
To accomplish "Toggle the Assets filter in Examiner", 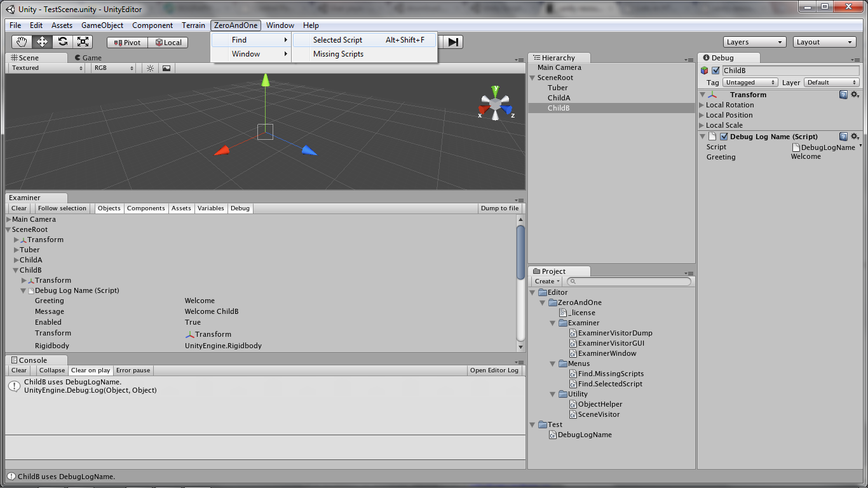I will pos(181,208).
